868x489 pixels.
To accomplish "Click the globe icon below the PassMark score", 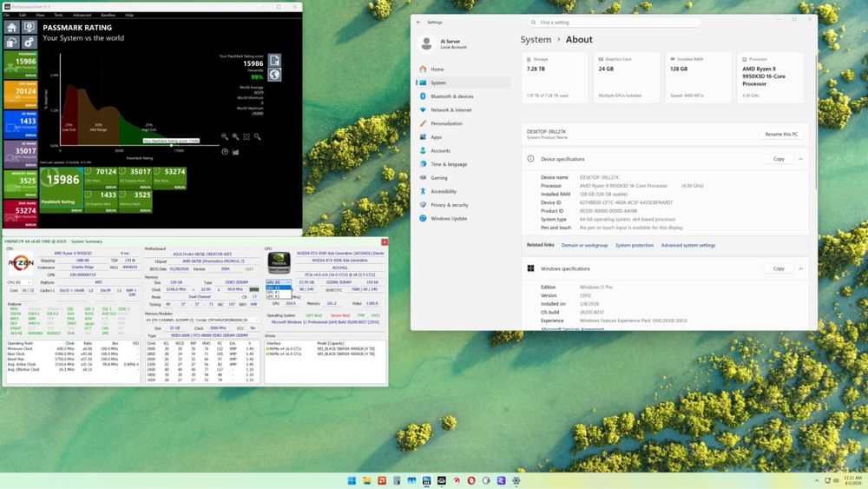I will click(274, 74).
